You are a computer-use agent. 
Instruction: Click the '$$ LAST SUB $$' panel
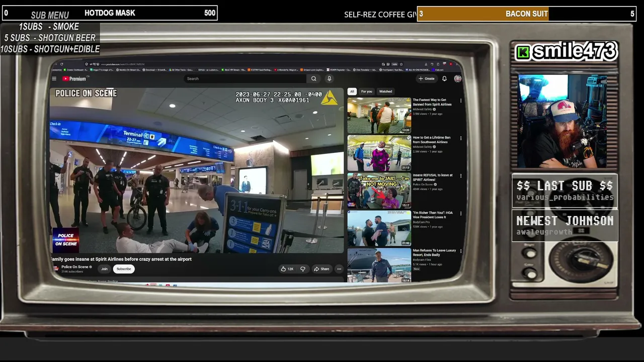(x=565, y=191)
